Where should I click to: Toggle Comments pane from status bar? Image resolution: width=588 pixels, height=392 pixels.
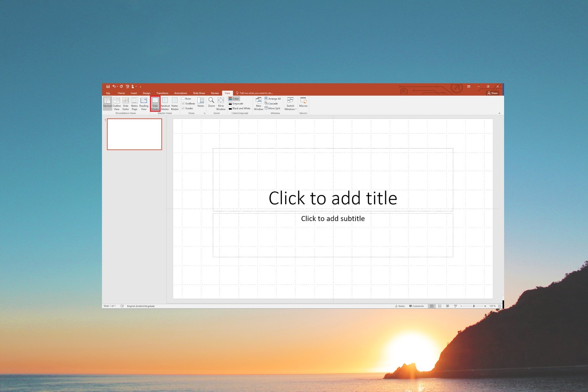pos(417,306)
